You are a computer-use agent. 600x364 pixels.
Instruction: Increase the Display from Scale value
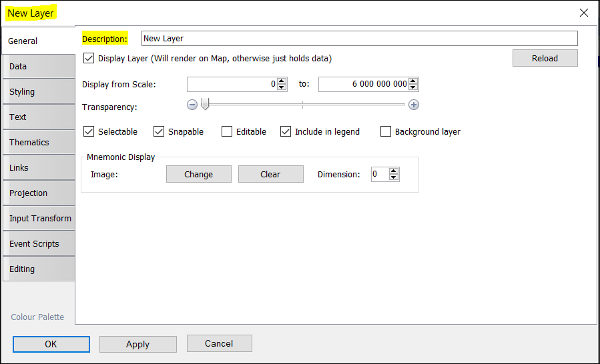coord(282,81)
